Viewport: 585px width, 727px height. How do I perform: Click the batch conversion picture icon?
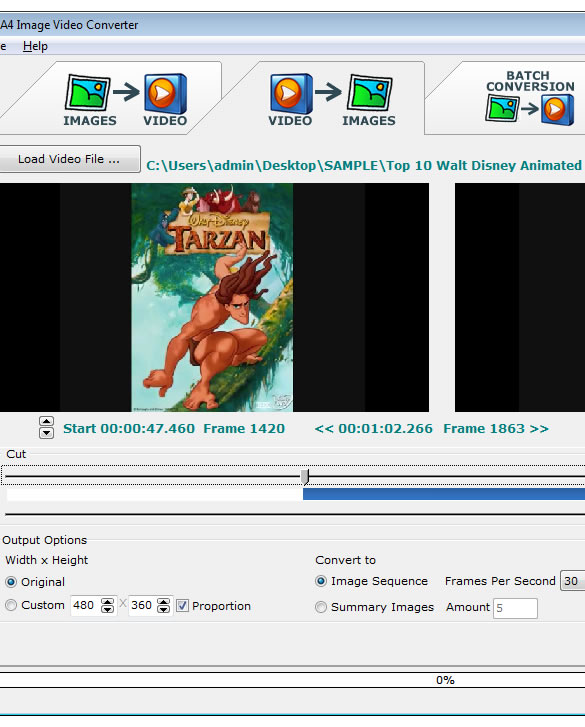tap(502, 108)
